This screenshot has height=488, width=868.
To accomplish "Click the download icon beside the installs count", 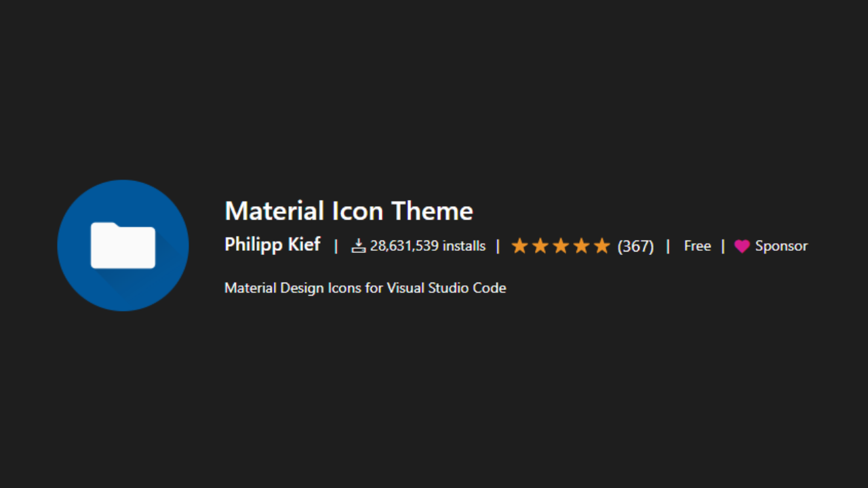I will tap(359, 246).
